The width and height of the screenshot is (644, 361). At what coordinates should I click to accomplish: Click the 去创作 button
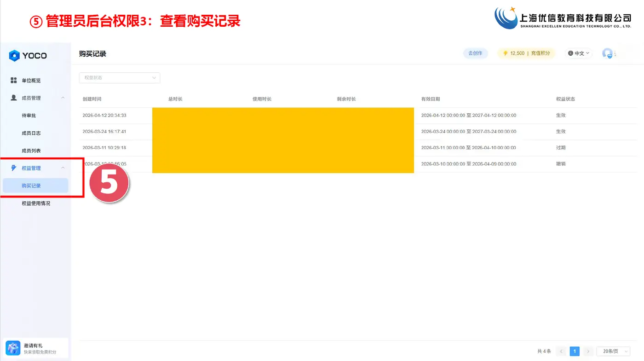click(475, 53)
